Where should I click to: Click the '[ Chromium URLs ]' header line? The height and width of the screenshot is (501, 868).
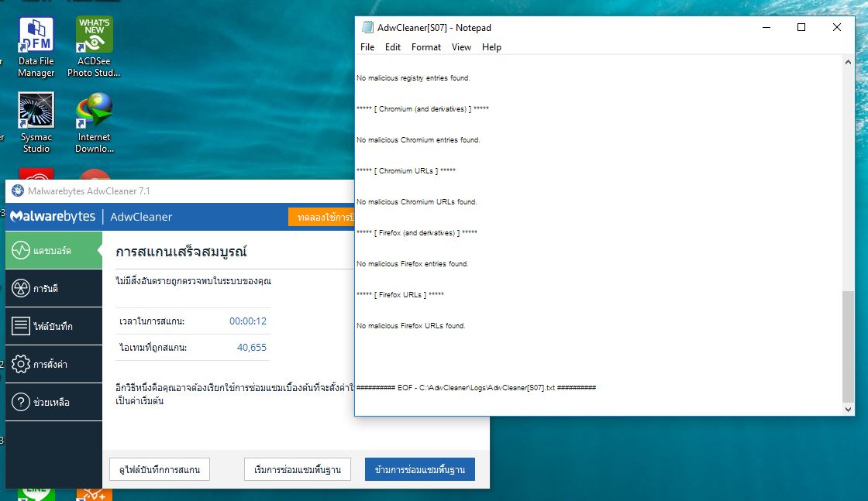pos(406,171)
